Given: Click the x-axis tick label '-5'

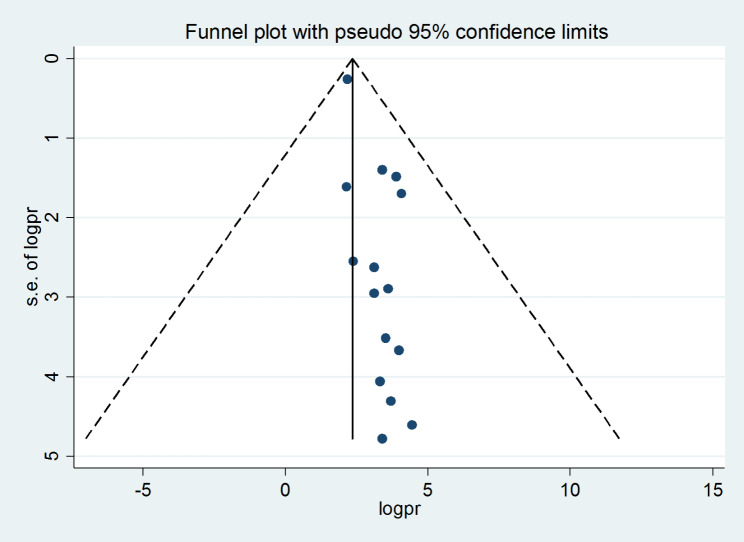Looking at the screenshot, I should pyautogui.click(x=142, y=491).
